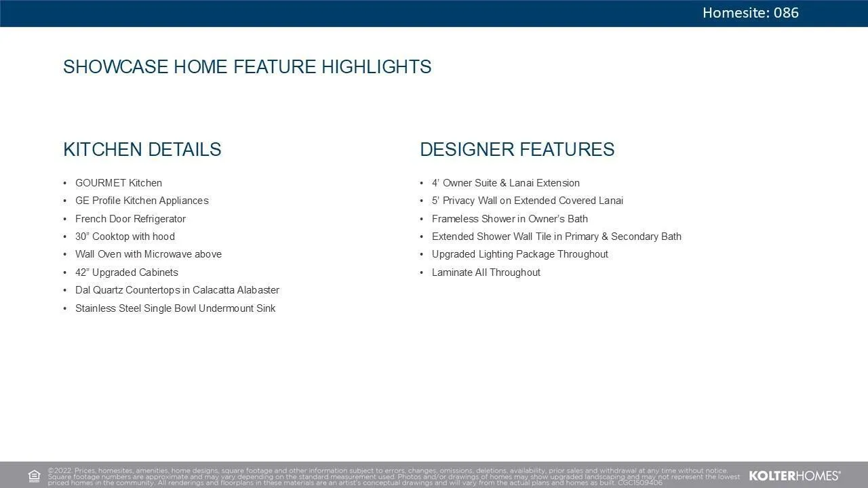Click the Laminate All Throughout bullet
This screenshot has width=868, height=488.
486,272
